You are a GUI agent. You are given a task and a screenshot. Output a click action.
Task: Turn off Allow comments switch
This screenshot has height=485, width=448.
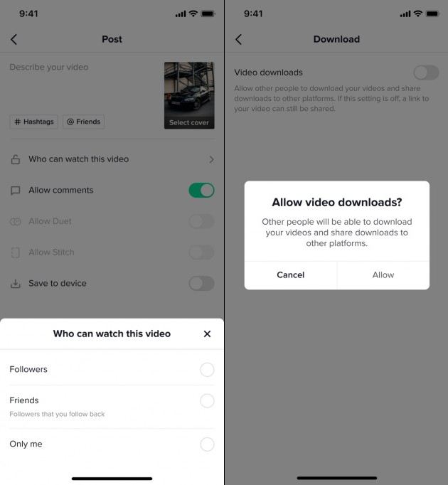[x=201, y=190]
